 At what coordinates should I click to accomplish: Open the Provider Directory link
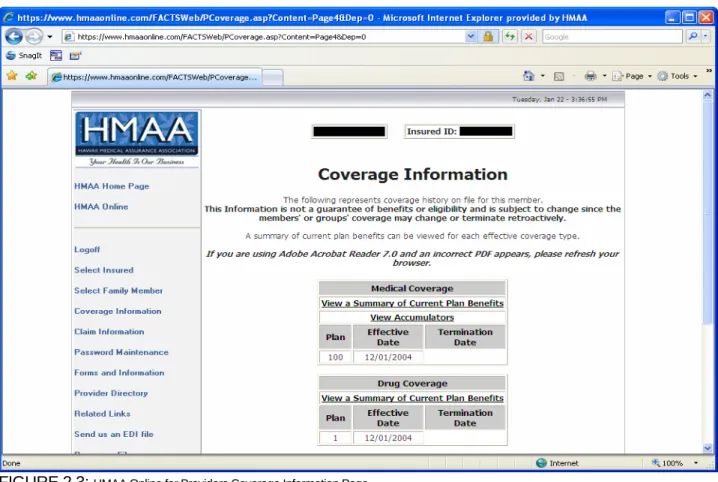coord(111,393)
